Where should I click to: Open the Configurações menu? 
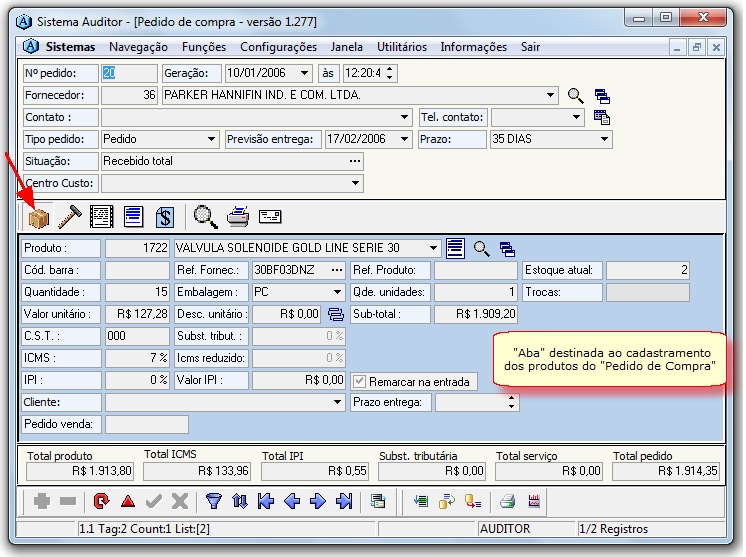click(x=278, y=47)
